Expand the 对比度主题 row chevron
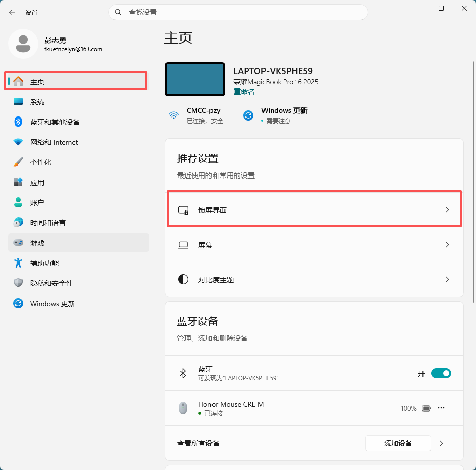Image resolution: width=476 pixels, height=470 pixels. tap(447, 279)
